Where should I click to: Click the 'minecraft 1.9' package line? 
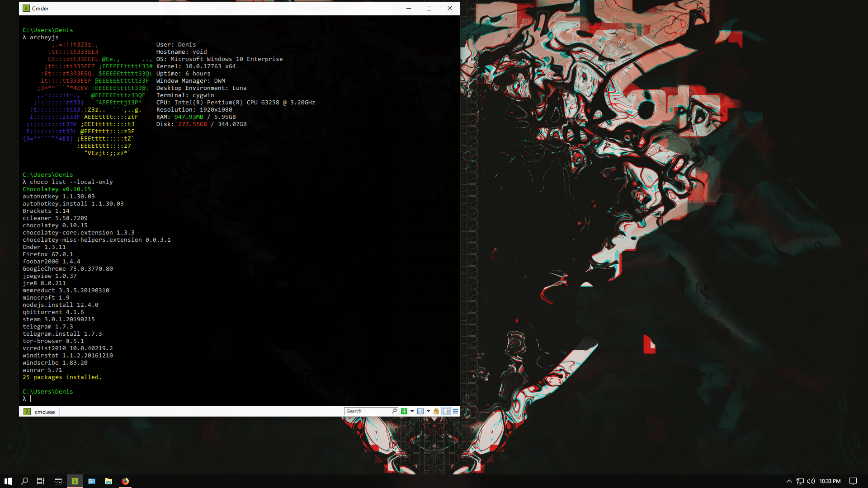click(46, 298)
